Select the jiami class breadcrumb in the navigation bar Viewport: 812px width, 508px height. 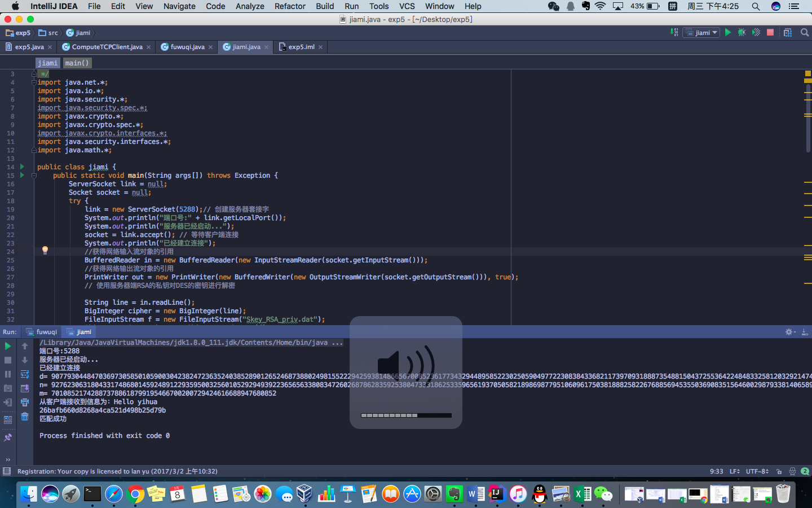(x=78, y=33)
